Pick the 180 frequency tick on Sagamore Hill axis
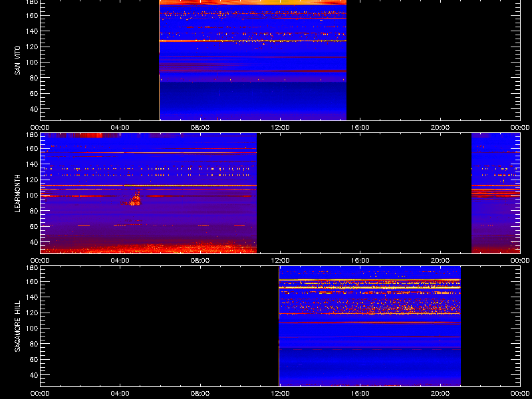This screenshot has height=399, width=532. 33,268
